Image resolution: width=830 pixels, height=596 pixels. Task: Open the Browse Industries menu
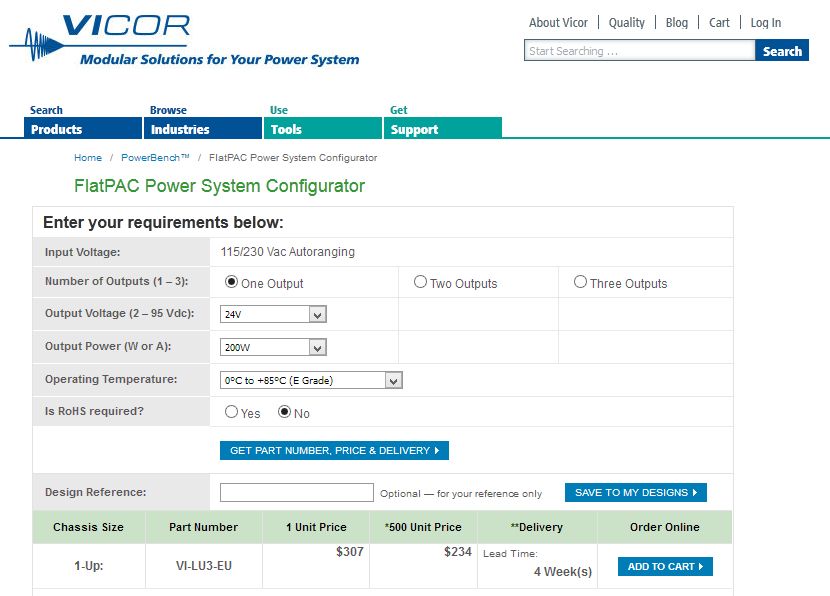pos(203,128)
